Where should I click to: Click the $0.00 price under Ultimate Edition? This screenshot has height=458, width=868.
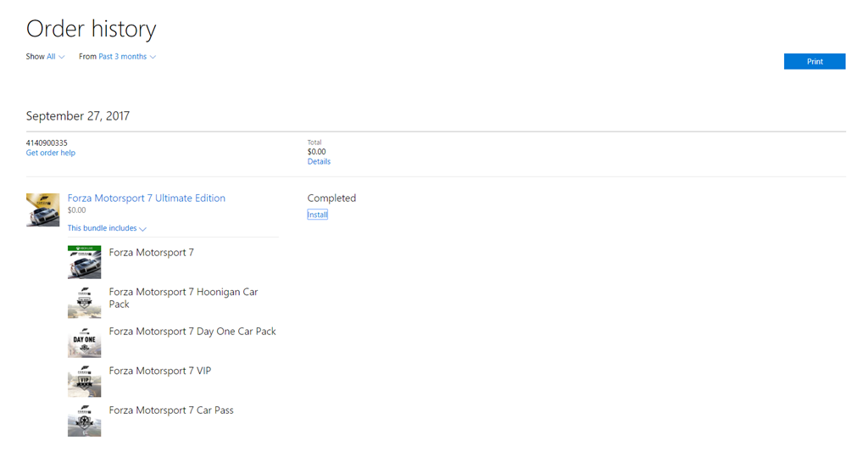76,210
